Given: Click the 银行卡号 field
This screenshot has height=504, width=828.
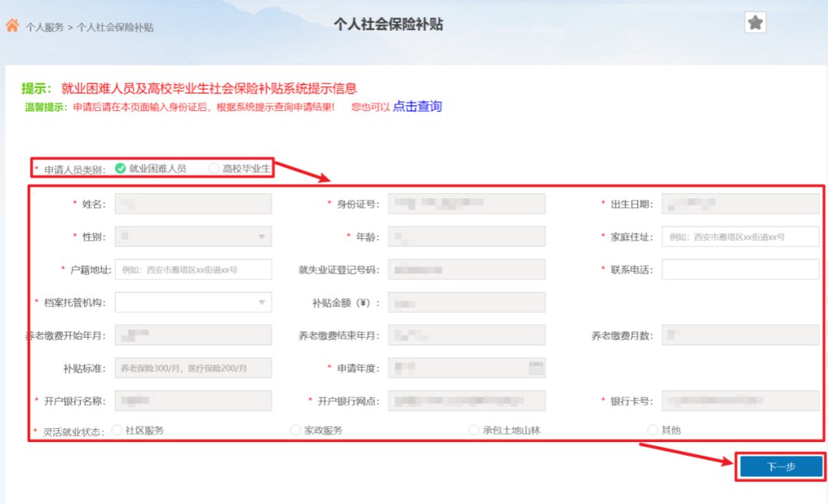Looking at the screenshot, I should click(741, 401).
